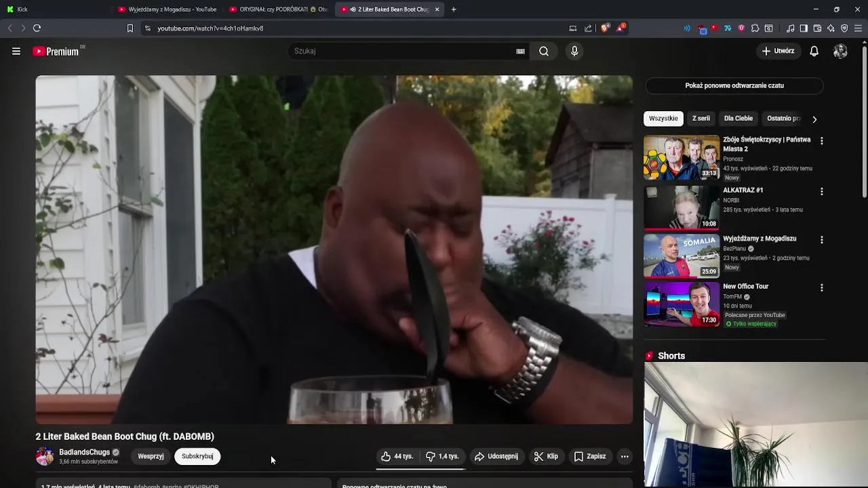Select the Dla Ciebie filter chip
Screen dimensions: 868x488
tap(738, 119)
